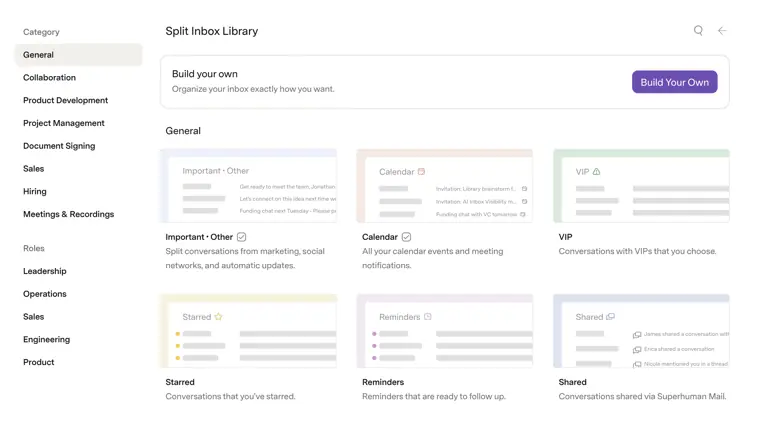This screenshot has width=760, height=422.
Task: Open the Shared preview thumbnail
Action: tap(641, 331)
